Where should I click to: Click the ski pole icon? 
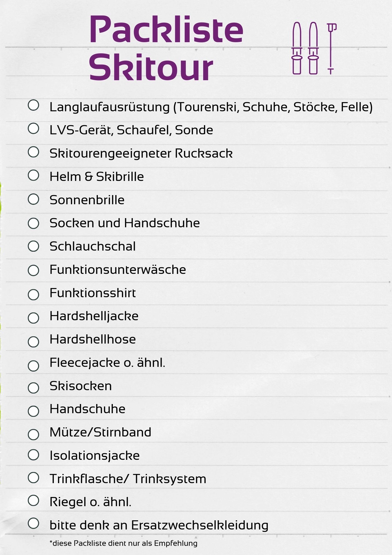coord(331,49)
